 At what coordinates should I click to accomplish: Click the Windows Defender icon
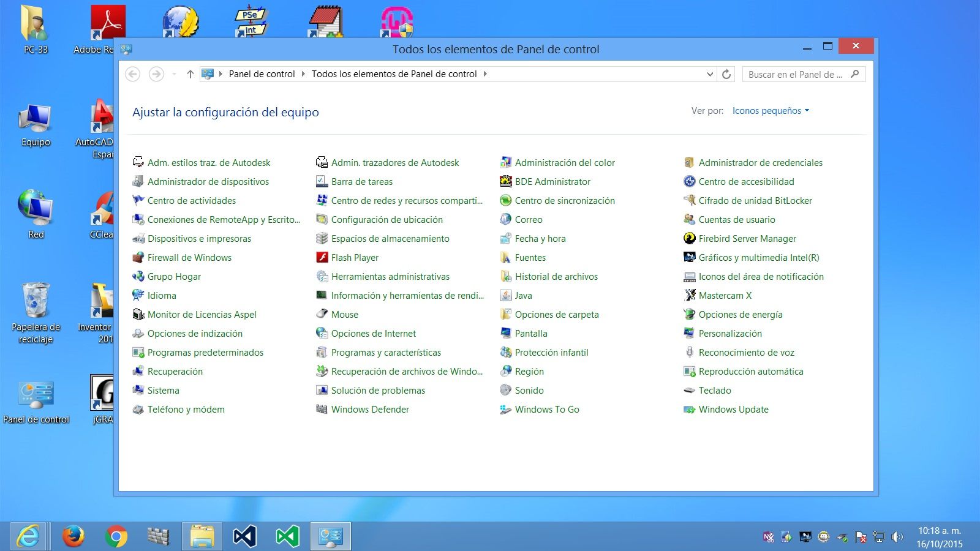322,410
